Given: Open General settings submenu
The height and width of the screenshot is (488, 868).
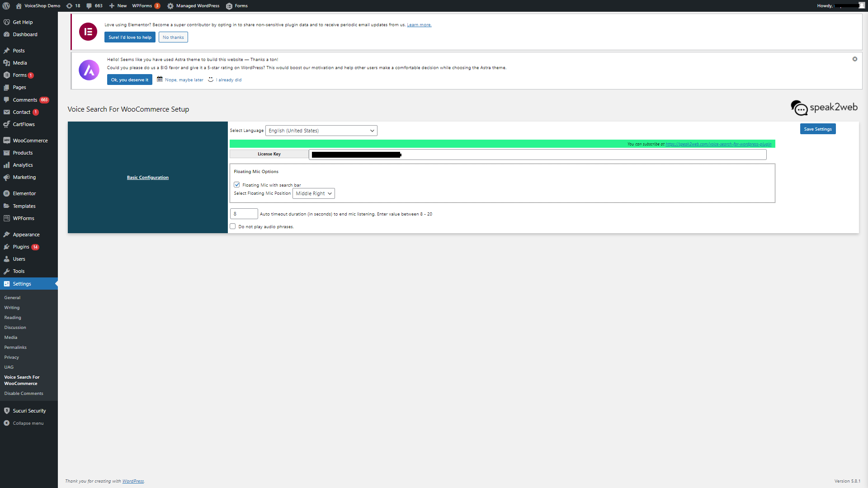Looking at the screenshot, I should tap(12, 298).
